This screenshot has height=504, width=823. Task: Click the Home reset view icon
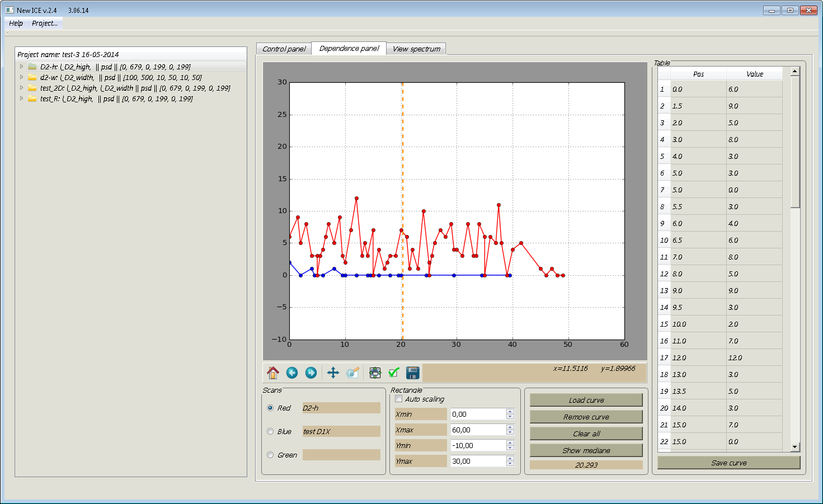(x=273, y=373)
